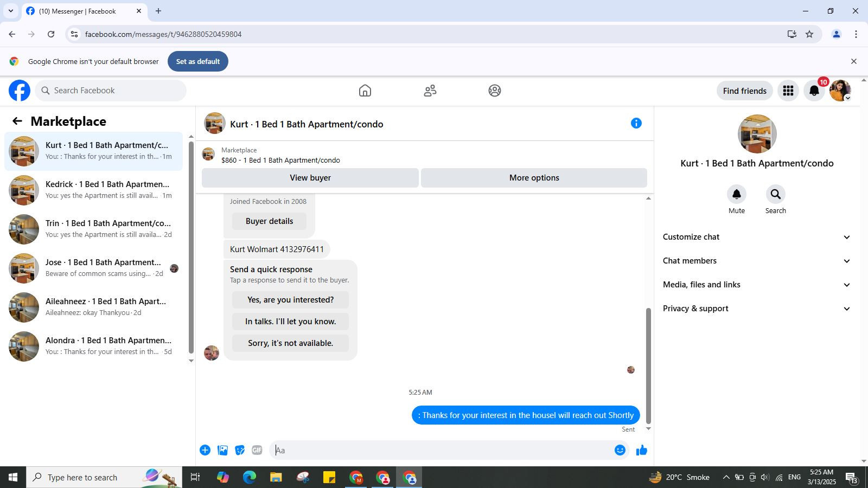Install app icon in address bar
The image size is (868, 488).
point(792,34)
